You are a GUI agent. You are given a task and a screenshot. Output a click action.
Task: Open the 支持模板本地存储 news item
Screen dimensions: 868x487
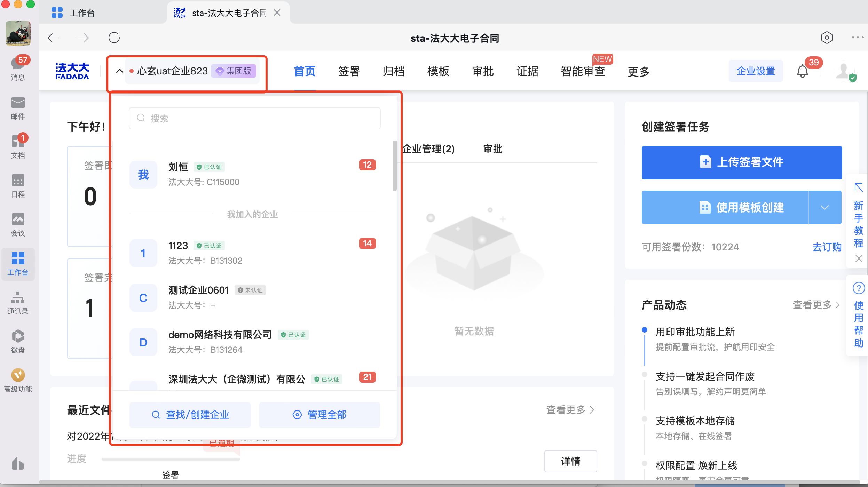click(x=695, y=421)
